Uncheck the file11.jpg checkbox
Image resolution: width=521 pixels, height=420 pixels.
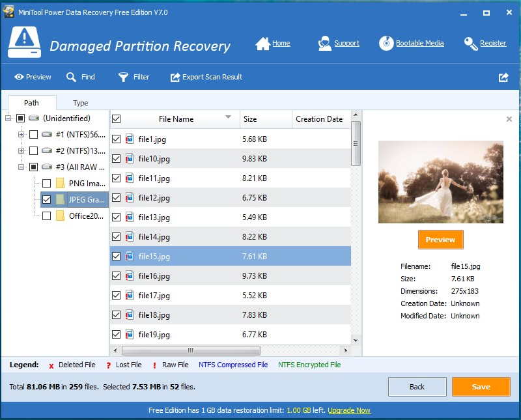(117, 178)
